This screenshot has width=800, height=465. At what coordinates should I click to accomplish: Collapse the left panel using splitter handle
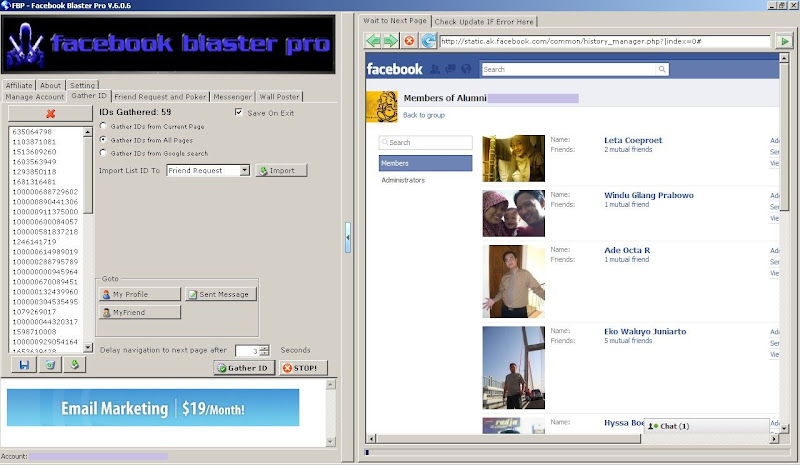click(x=347, y=237)
